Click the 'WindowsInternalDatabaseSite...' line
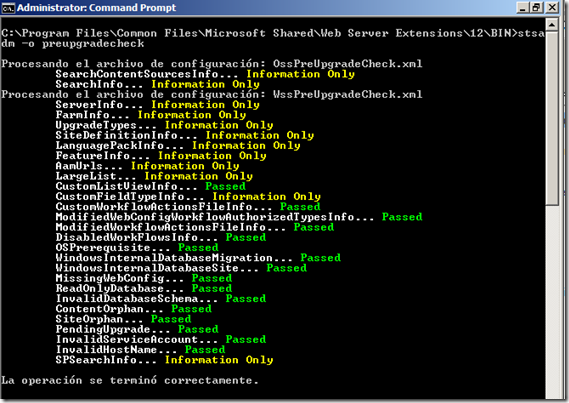569x403 pixels. pos(181,268)
